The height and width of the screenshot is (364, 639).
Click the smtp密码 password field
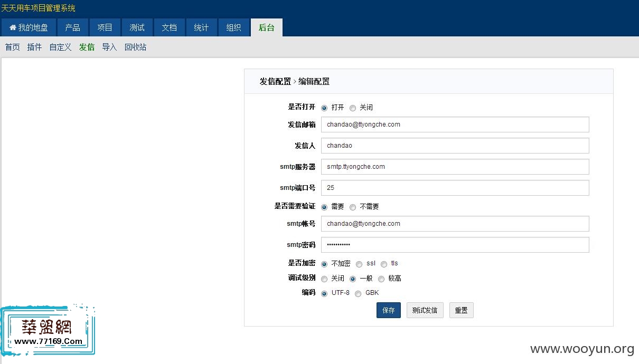click(455, 244)
